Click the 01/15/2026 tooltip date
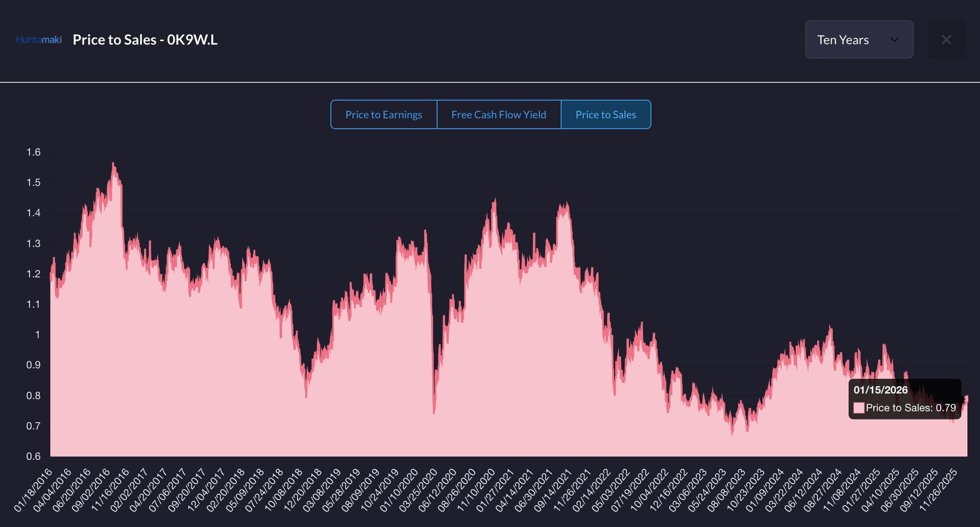Image resolution: width=980 pixels, height=527 pixels. [880, 390]
